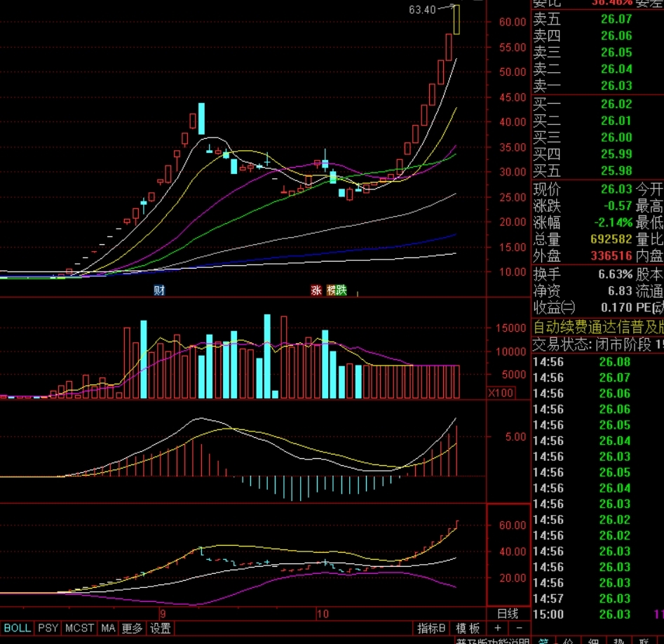Select the 买二 row priced 26.01
This screenshot has height=644, width=664.
click(597, 121)
